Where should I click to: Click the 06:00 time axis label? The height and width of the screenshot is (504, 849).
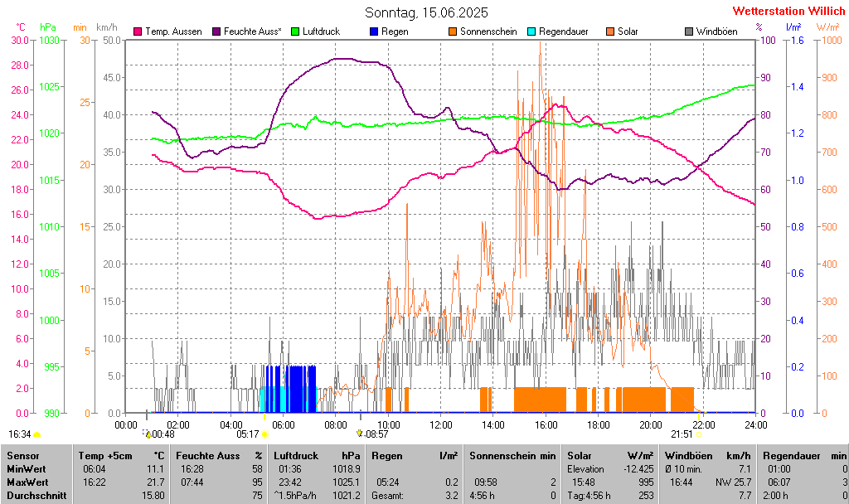tap(283, 425)
